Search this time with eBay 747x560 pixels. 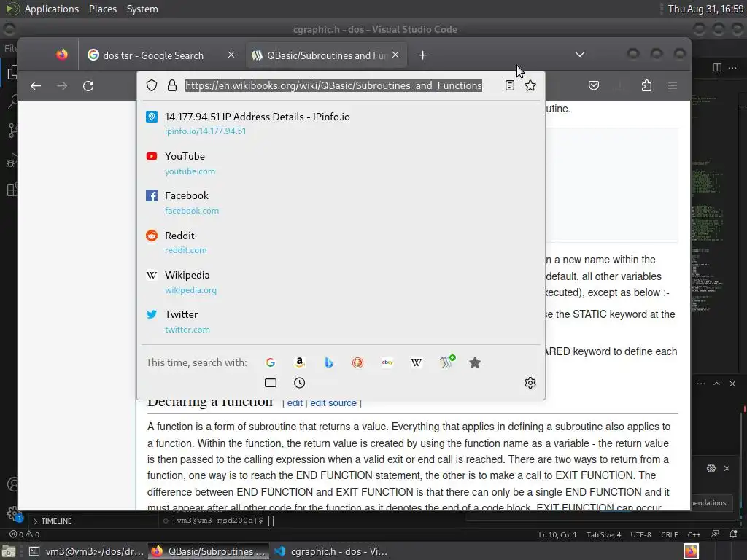pyautogui.click(x=387, y=362)
